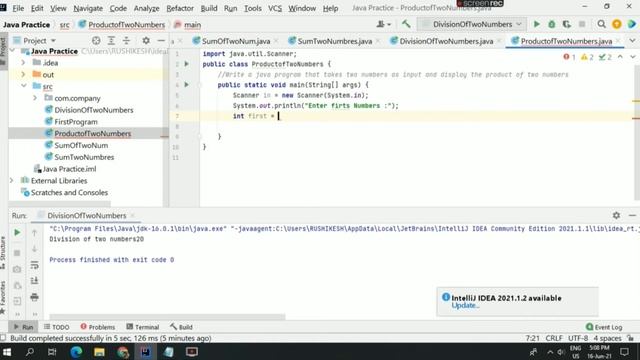Collapse the src folder
The image size is (640, 360).
click(x=23, y=86)
